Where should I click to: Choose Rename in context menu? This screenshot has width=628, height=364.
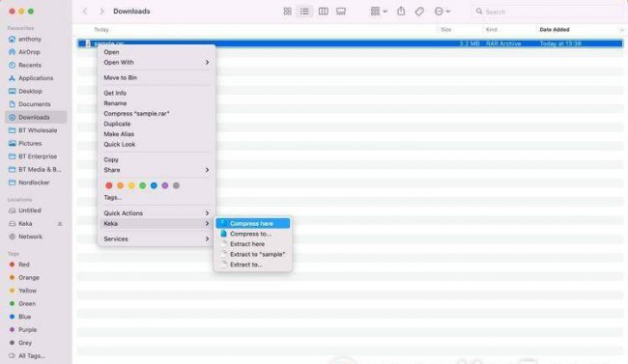[x=157, y=103]
